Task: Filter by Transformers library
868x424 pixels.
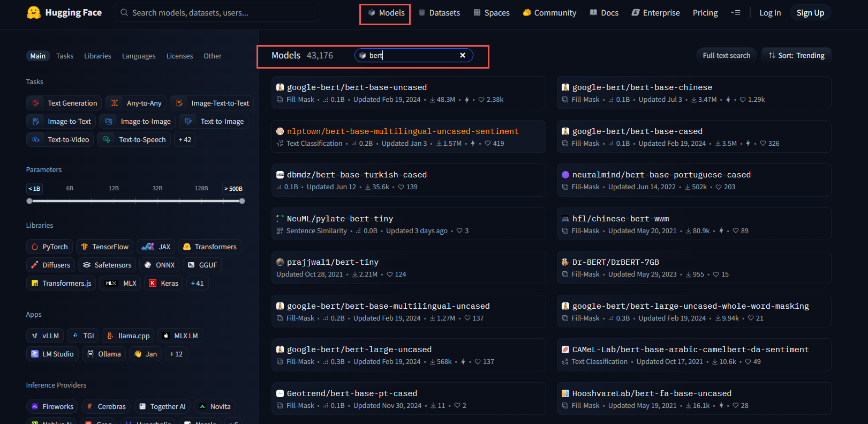Action: click(210, 247)
